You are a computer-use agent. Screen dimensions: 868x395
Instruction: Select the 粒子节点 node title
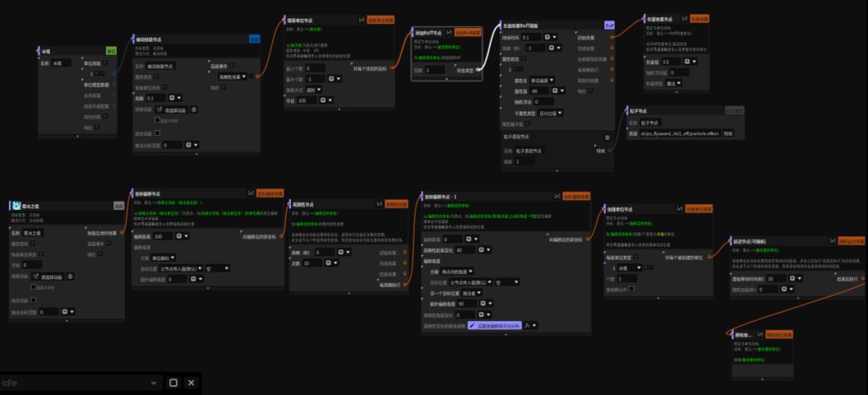pos(638,111)
